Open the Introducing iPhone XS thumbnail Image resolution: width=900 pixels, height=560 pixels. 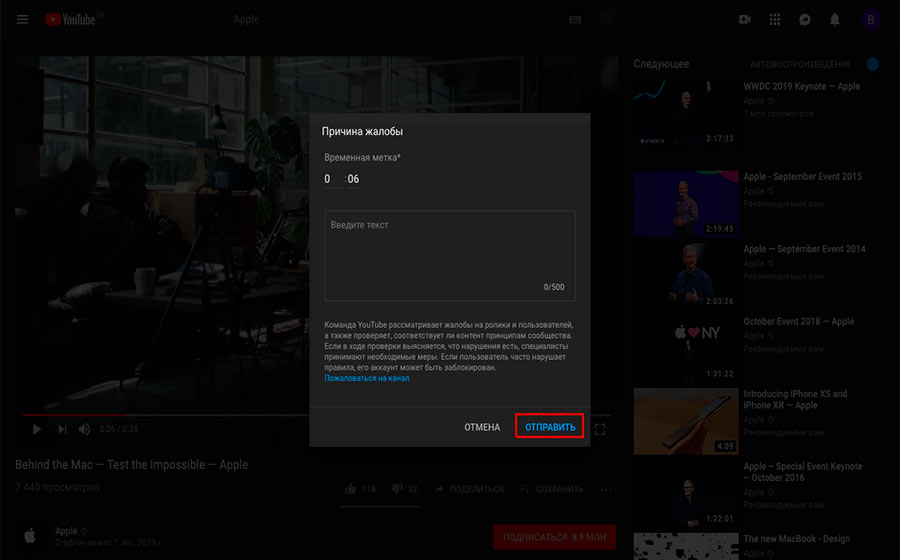tap(686, 421)
